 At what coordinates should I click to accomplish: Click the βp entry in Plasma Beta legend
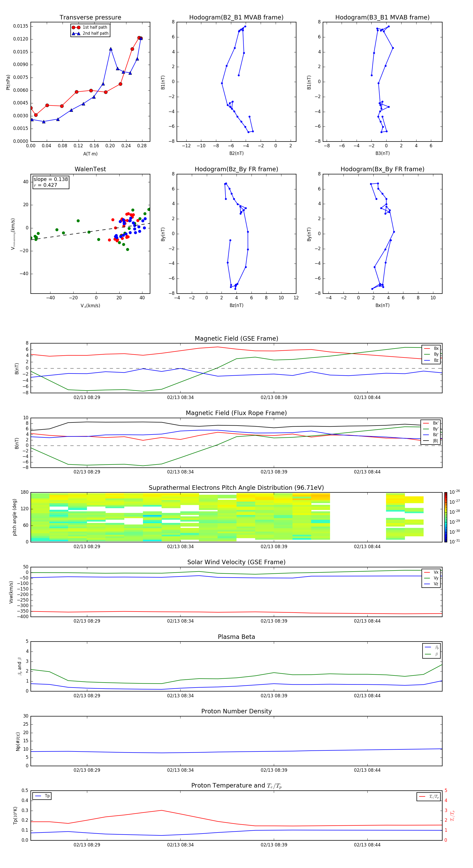coord(432,647)
